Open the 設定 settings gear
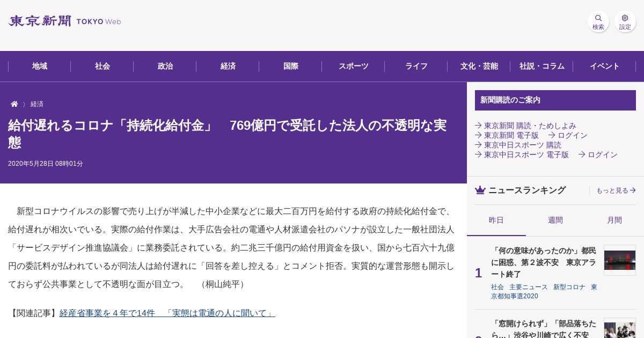This screenshot has height=338, width=644. pos(625,22)
